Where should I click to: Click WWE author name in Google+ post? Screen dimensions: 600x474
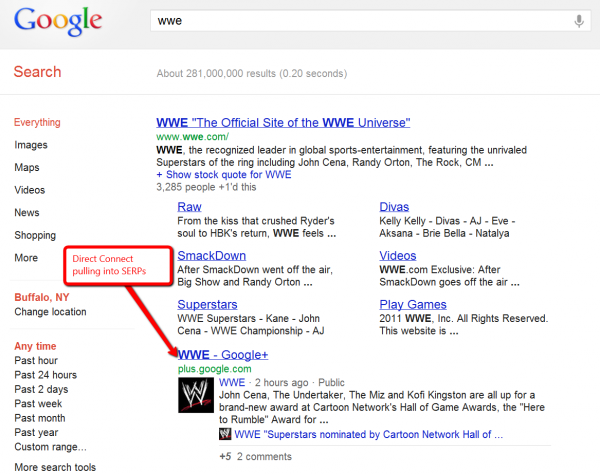pyautogui.click(x=232, y=383)
